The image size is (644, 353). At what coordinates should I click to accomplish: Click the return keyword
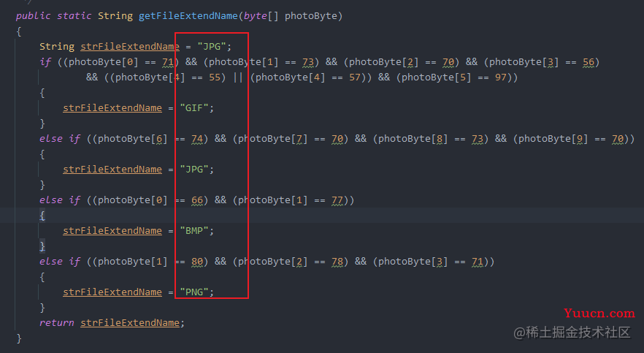57,322
